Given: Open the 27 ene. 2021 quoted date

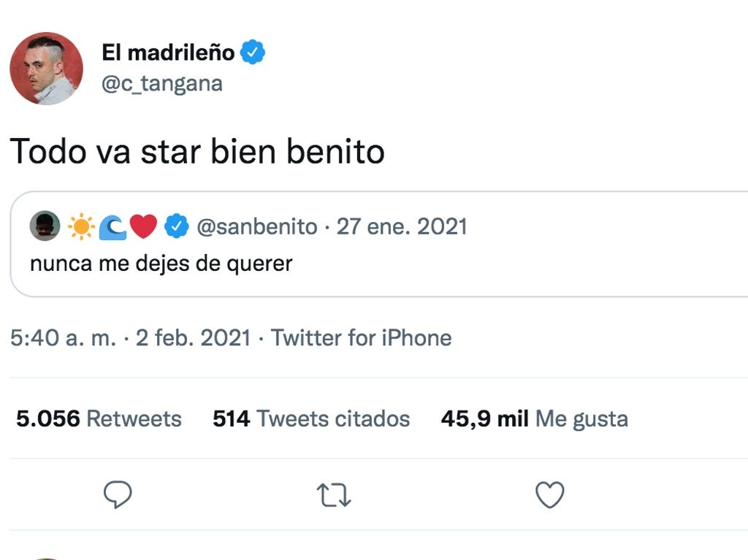Looking at the screenshot, I should (x=402, y=226).
